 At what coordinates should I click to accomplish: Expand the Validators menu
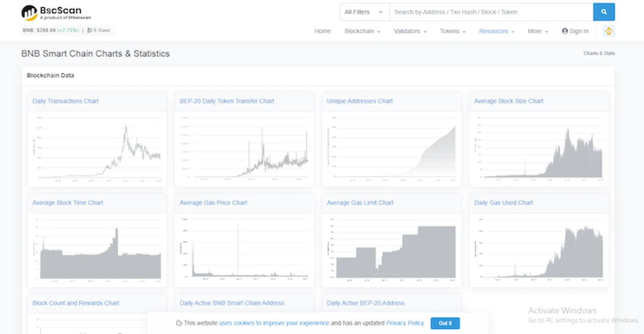(410, 31)
